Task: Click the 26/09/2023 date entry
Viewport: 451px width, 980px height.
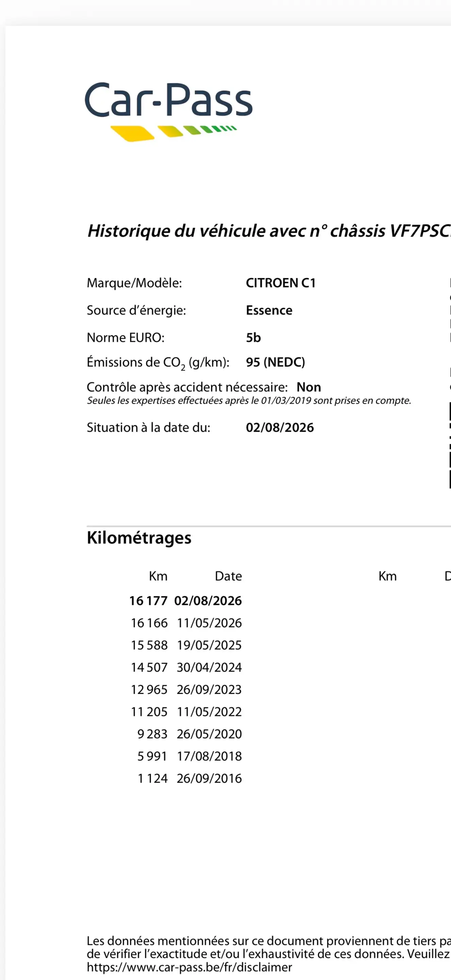Action: [x=209, y=689]
